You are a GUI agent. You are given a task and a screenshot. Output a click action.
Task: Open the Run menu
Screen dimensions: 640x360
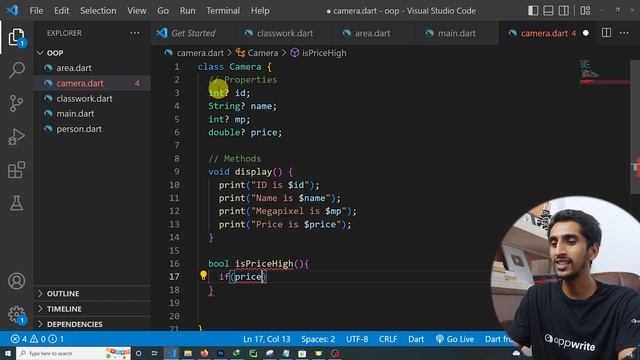pos(187,11)
